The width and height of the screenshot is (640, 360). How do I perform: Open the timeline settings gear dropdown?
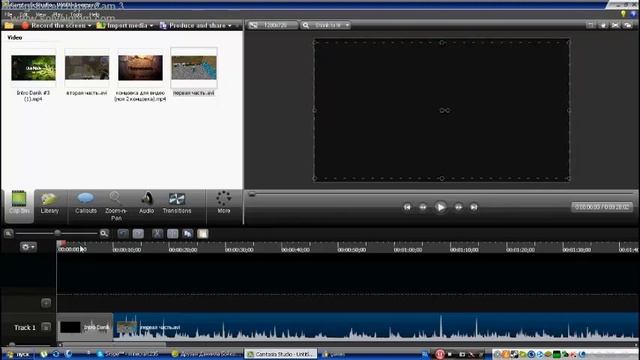pos(28,247)
